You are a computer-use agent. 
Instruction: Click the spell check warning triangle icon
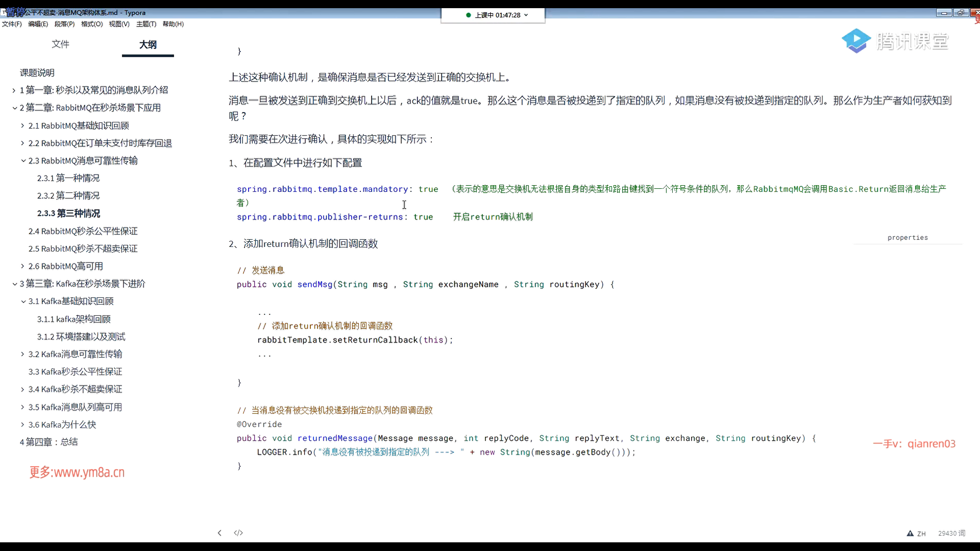(910, 533)
